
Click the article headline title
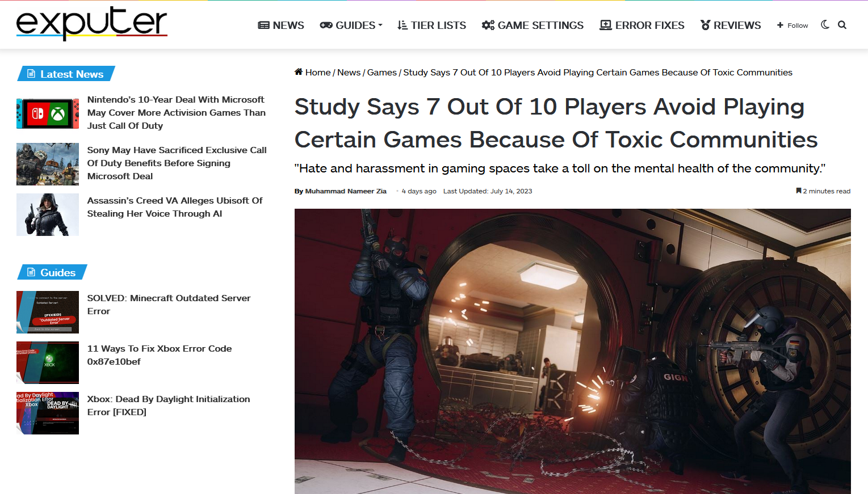556,123
